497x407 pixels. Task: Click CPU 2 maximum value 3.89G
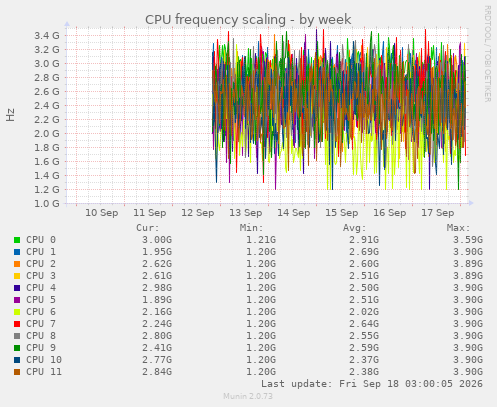coord(468,264)
